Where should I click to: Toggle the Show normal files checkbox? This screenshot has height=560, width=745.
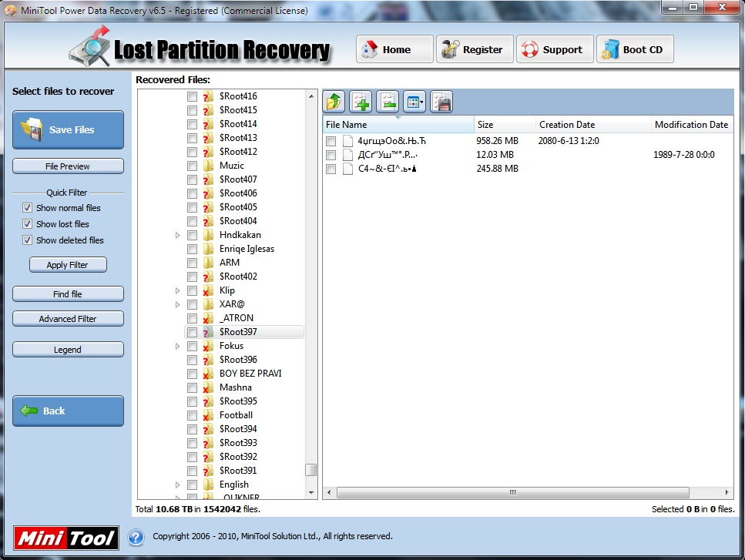pos(28,208)
